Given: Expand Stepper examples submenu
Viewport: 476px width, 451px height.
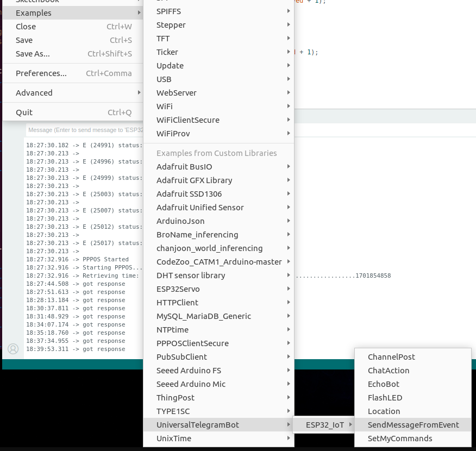Looking at the screenshot, I should (x=218, y=25).
